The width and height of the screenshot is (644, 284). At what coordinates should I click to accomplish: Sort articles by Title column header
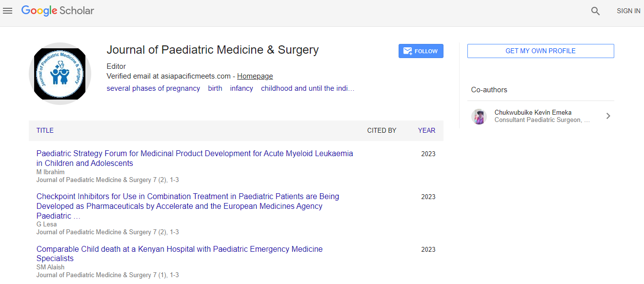click(x=45, y=130)
